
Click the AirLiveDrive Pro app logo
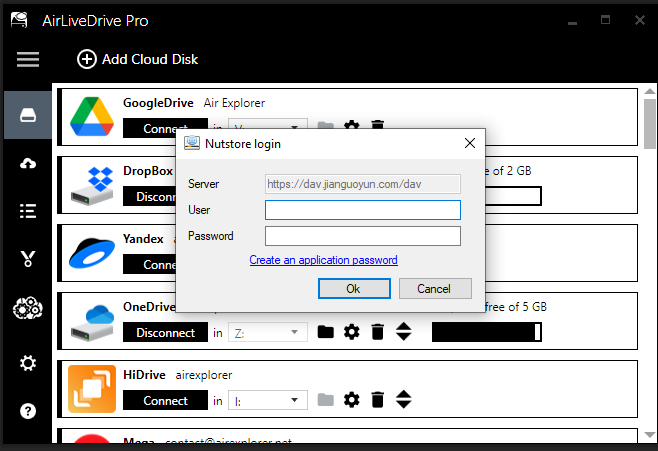tap(19, 20)
